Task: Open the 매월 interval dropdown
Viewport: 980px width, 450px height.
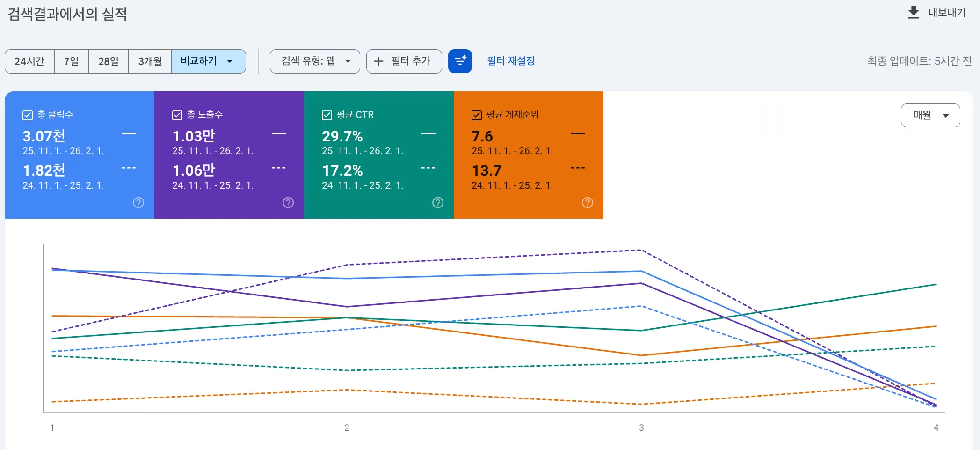Action: [x=930, y=115]
